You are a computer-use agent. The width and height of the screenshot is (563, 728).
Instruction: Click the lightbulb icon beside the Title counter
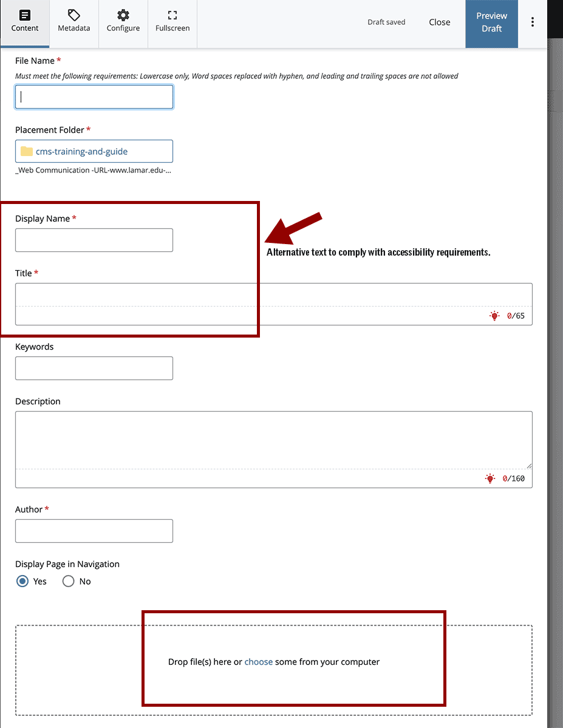pos(494,316)
